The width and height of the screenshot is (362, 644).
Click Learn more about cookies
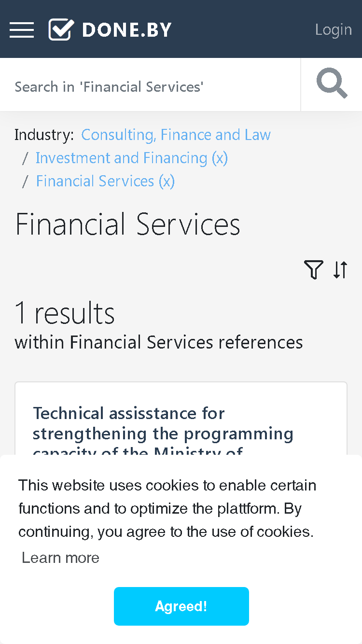click(61, 558)
